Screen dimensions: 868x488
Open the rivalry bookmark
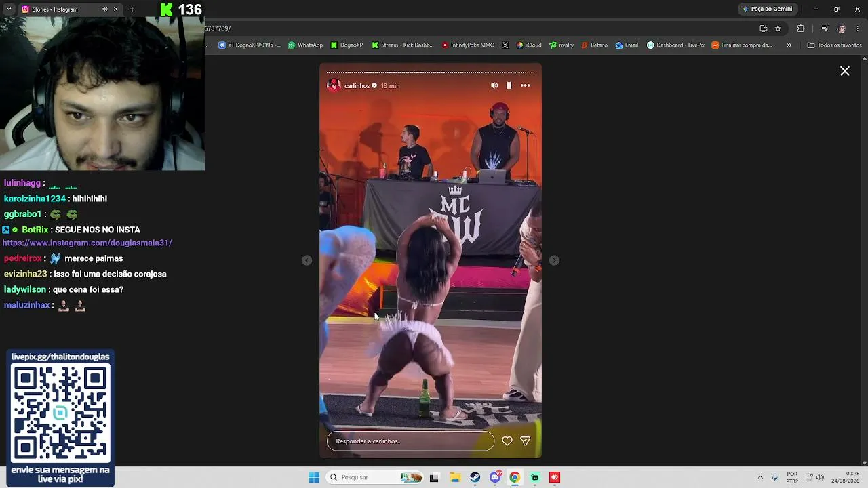(x=561, y=45)
